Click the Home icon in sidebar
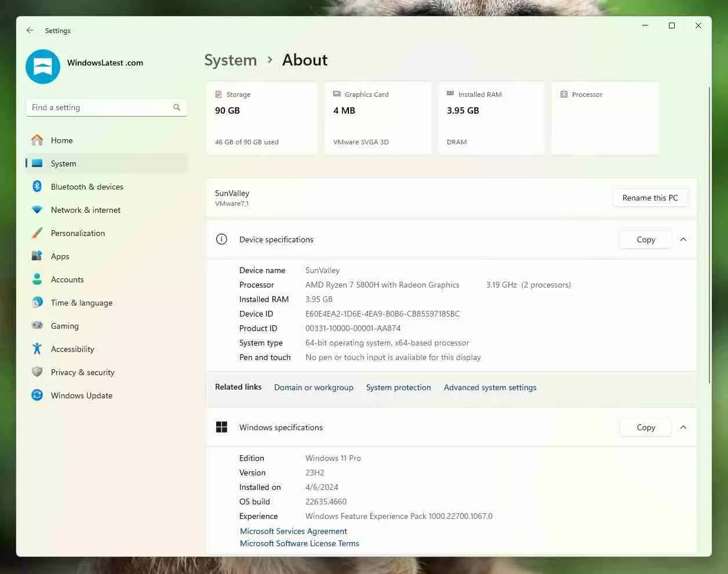 [x=37, y=140]
